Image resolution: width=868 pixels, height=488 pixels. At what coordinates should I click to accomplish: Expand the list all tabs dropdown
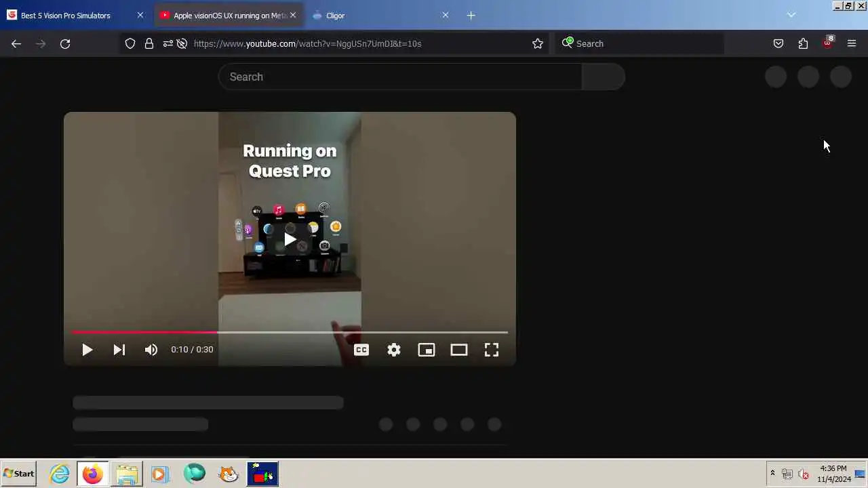791,15
